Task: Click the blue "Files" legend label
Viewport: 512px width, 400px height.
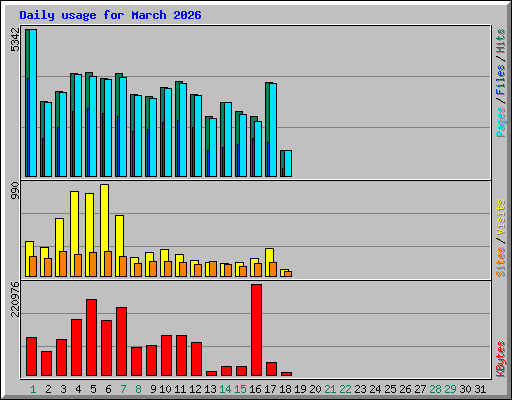Action: (500, 80)
